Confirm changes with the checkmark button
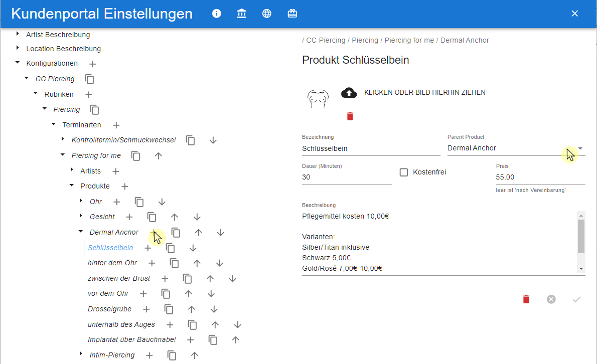This screenshot has height=364, width=597. 577,299
